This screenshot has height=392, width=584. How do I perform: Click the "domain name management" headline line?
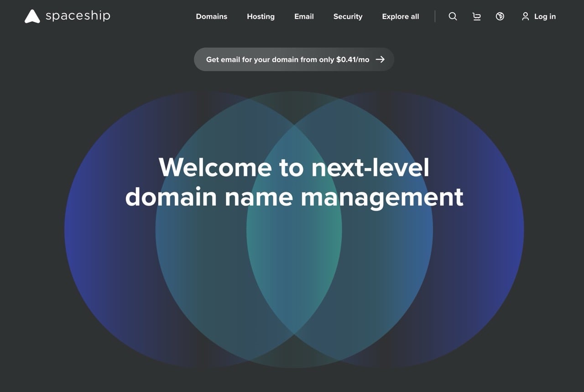(294, 197)
